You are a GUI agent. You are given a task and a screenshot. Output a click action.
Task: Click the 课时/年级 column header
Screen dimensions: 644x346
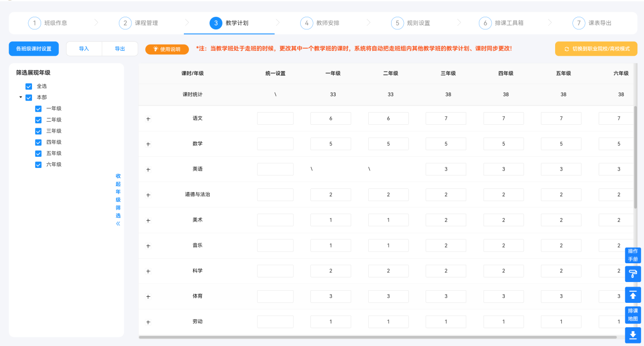192,73
